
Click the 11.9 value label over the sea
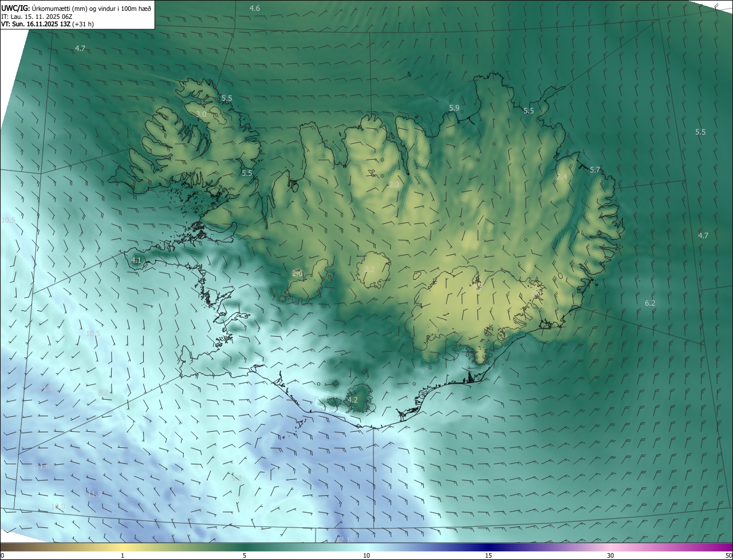coord(95,493)
